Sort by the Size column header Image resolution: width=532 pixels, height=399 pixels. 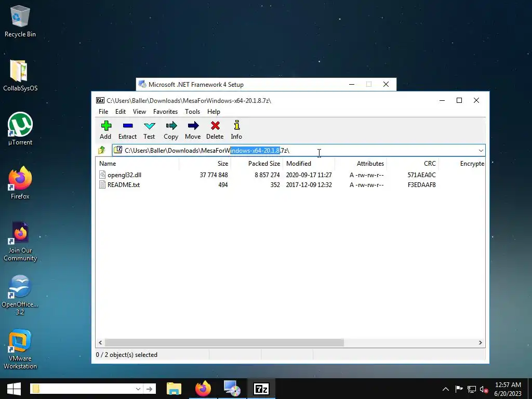pos(205,164)
